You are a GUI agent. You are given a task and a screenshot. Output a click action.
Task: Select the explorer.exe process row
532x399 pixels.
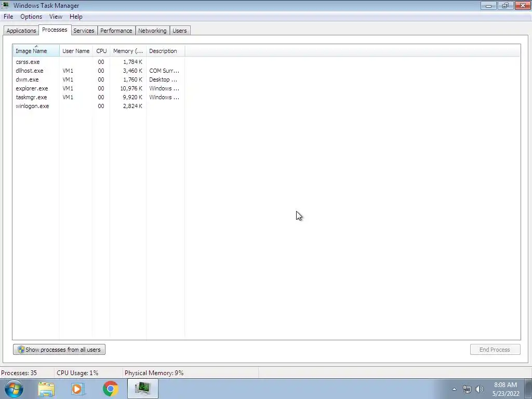click(x=99, y=88)
